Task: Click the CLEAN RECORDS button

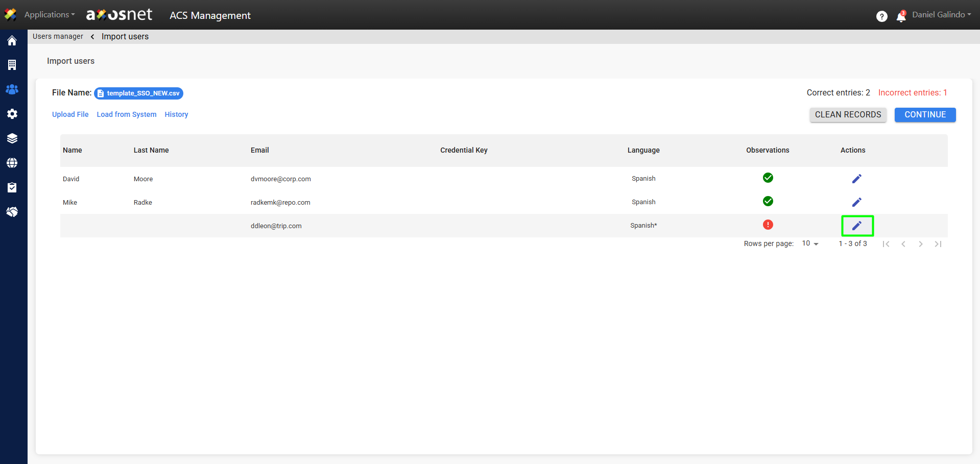Action: [848, 115]
